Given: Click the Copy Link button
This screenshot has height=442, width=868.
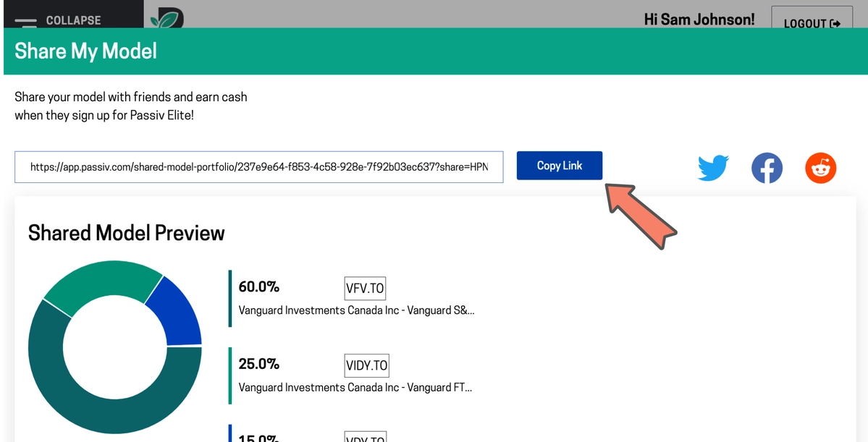Looking at the screenshot, I should [559, 166].
